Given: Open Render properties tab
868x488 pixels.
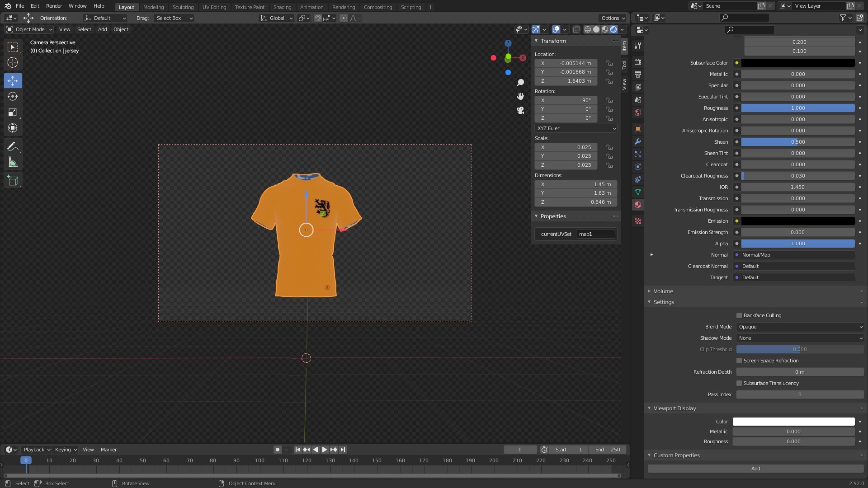Looking at the screenshot, I should coord(638,61).
